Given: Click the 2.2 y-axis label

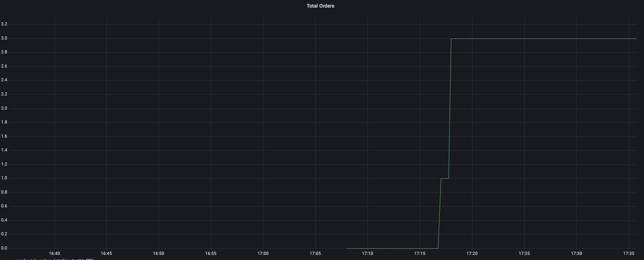Looking at the screenshot, I should [4, 94].
